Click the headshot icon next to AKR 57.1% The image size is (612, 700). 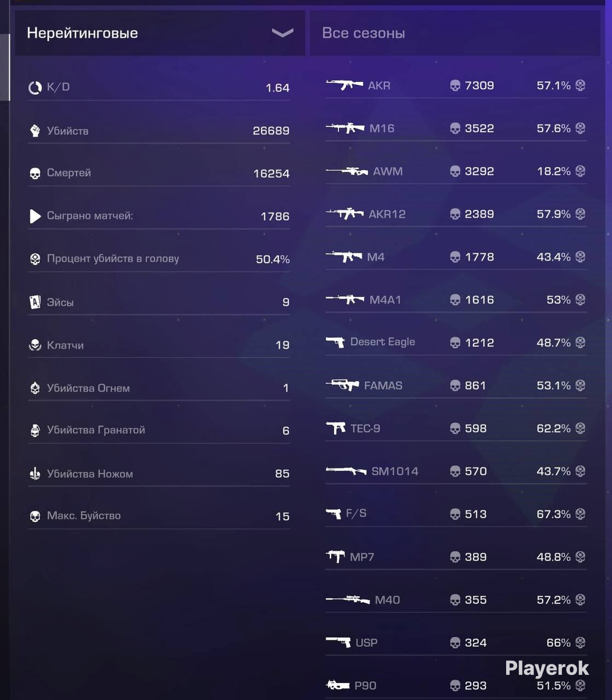(580, 85)
